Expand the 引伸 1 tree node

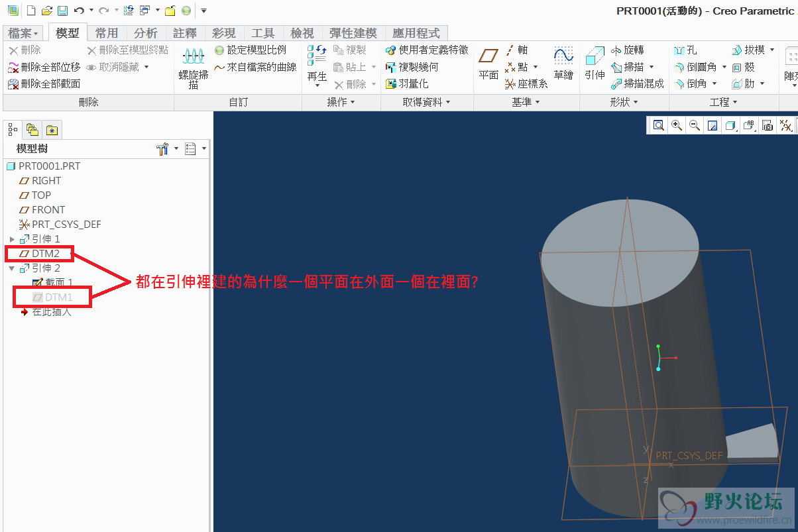12,239
